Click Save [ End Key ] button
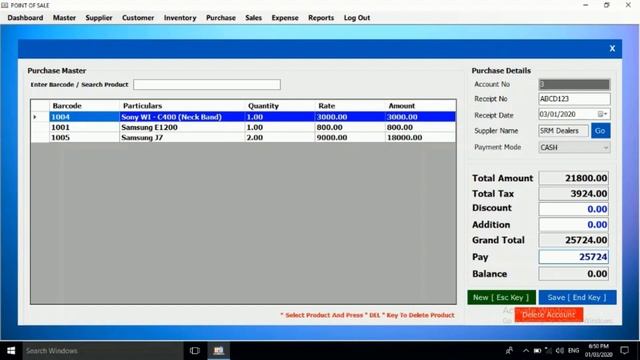The height and width of the screenshot is (360, 640). [x=577, y=298]
